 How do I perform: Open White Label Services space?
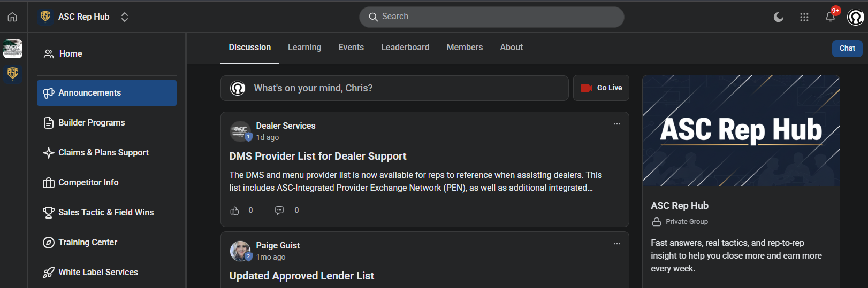point(107,273)
